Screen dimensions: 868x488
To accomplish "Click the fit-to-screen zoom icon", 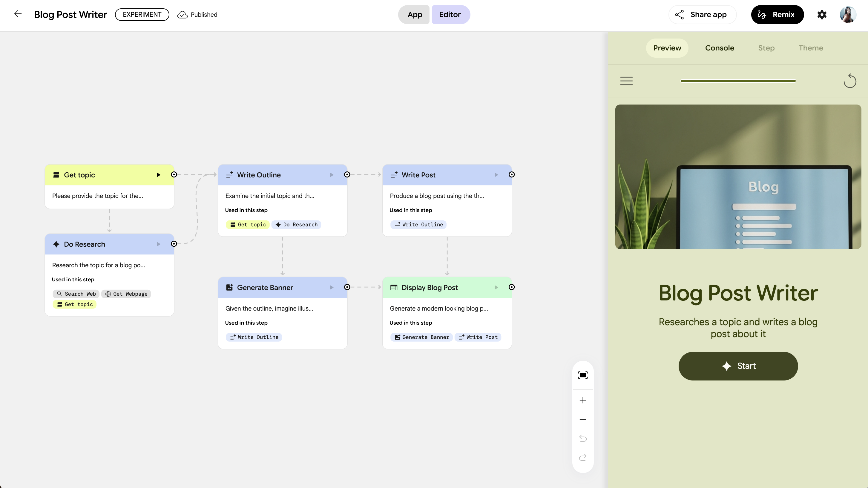I will (582, 375).
